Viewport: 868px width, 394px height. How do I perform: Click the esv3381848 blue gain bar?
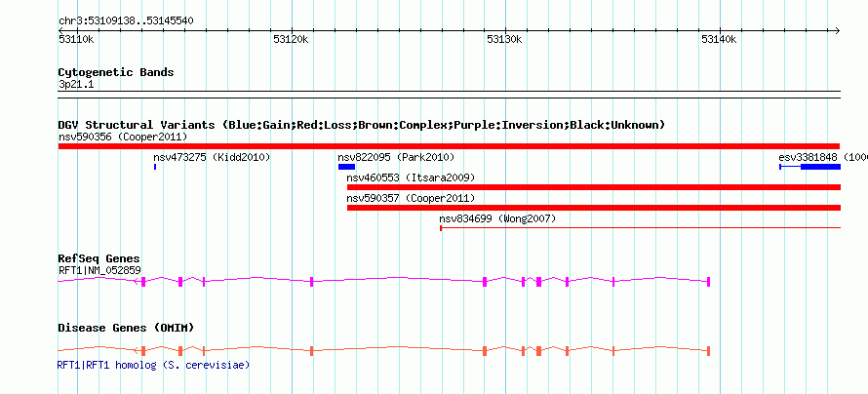tap(820, 167)
